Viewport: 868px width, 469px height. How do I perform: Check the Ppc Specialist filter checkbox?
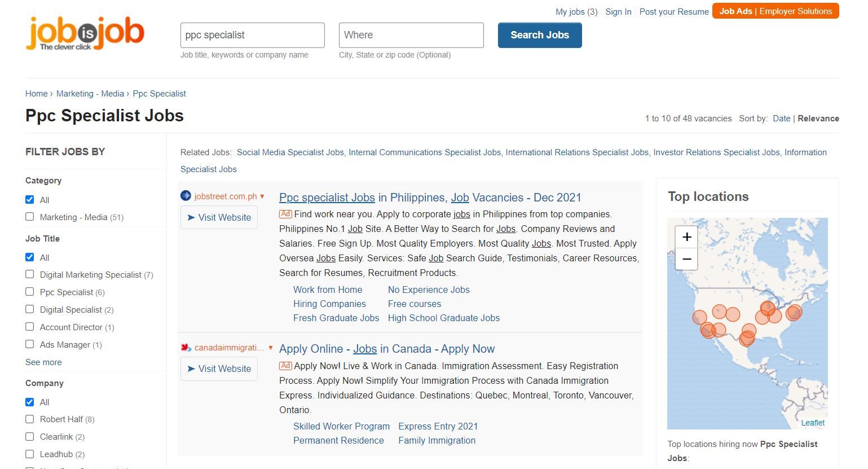click(x=30, y=292)
